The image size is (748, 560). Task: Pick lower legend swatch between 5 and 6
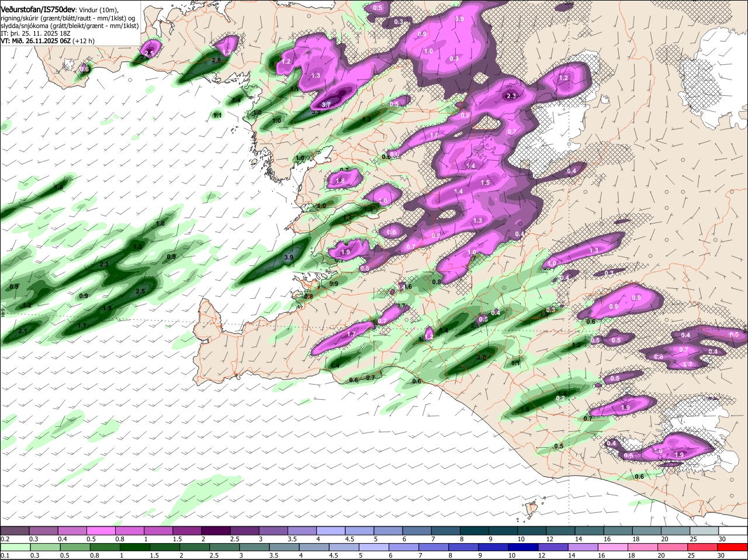tap(374, 547)
